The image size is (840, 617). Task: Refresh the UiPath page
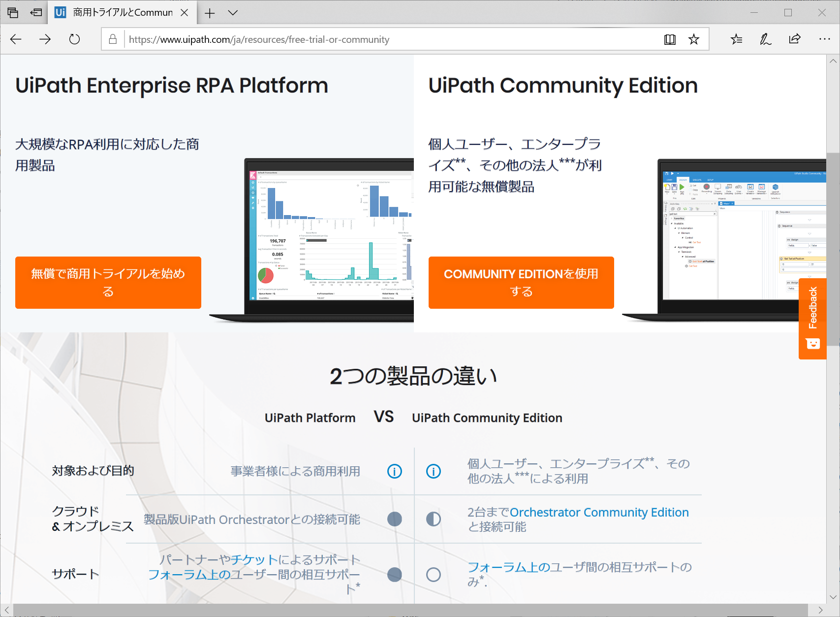pos(74,39)
